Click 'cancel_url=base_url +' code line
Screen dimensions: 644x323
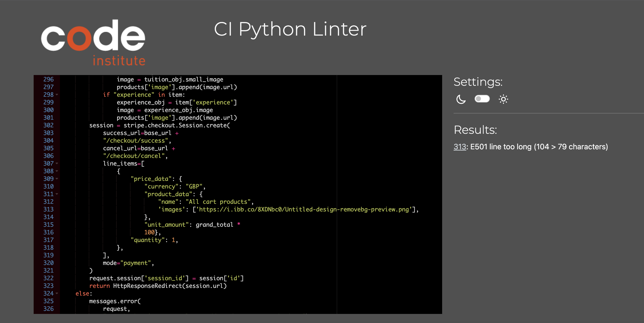[139, 148]
